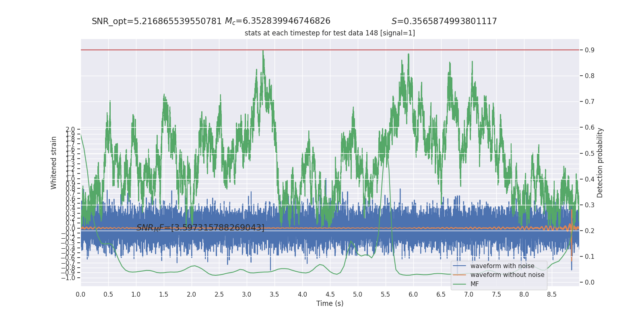The width and height of the screenshot is (644, 322).
Task: Click x-axis tick label 6.0
Action: click(413, 294)
